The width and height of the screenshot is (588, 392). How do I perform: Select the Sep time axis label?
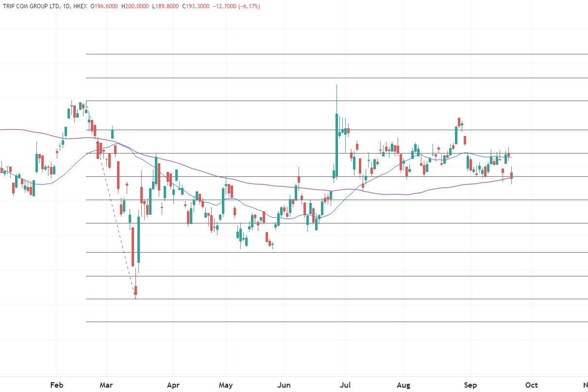[470, 385]
